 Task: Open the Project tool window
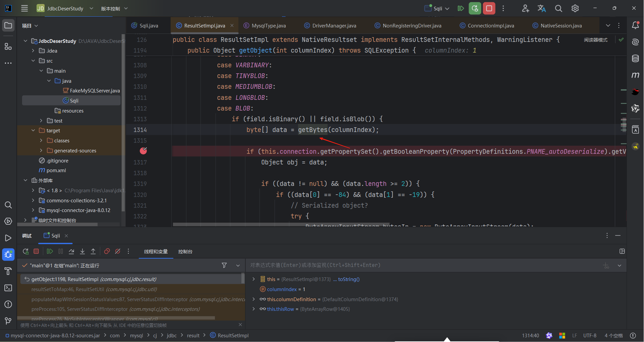pos(8,25)
